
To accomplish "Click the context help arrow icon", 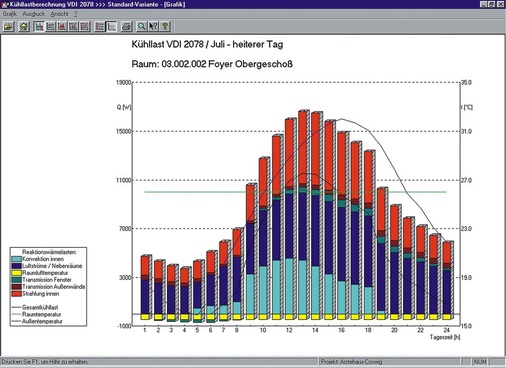I will point(153,26).
